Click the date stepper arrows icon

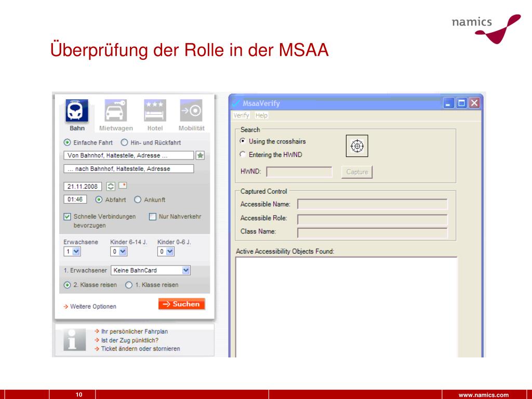point(111,187)
